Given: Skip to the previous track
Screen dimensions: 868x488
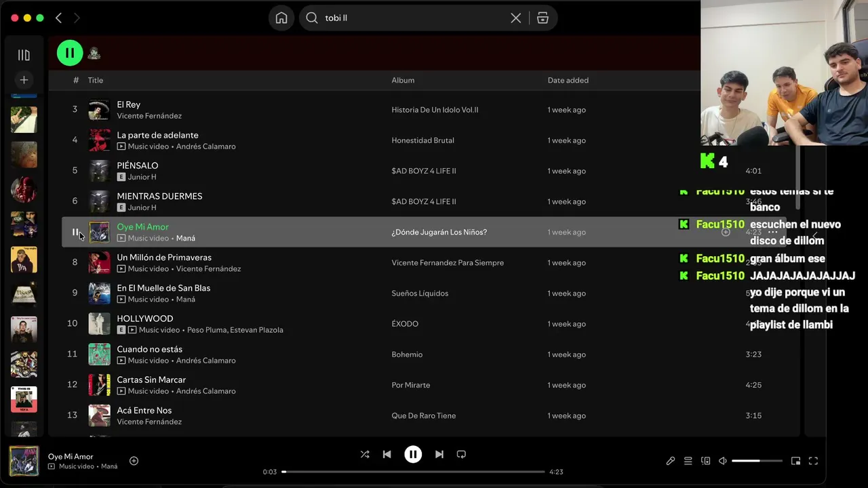Looking at the screenshot, I should coord(387,454).
